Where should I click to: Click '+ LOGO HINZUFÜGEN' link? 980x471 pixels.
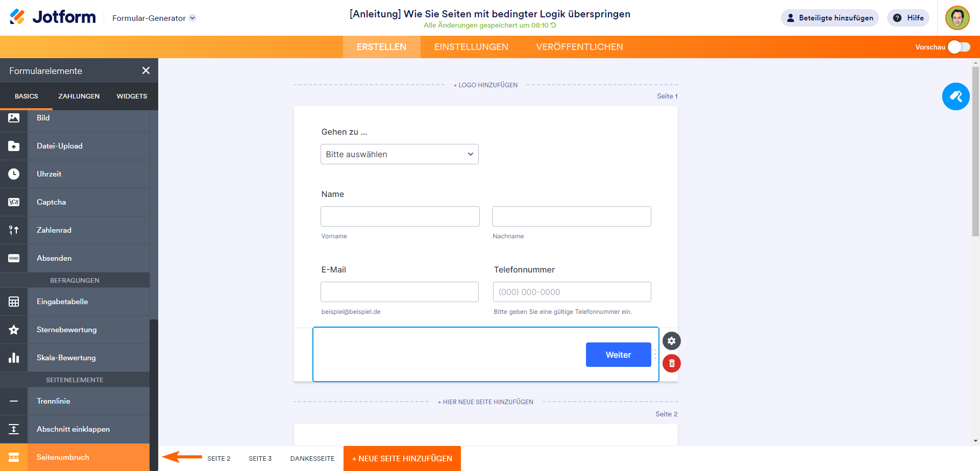tap(485, 85)
